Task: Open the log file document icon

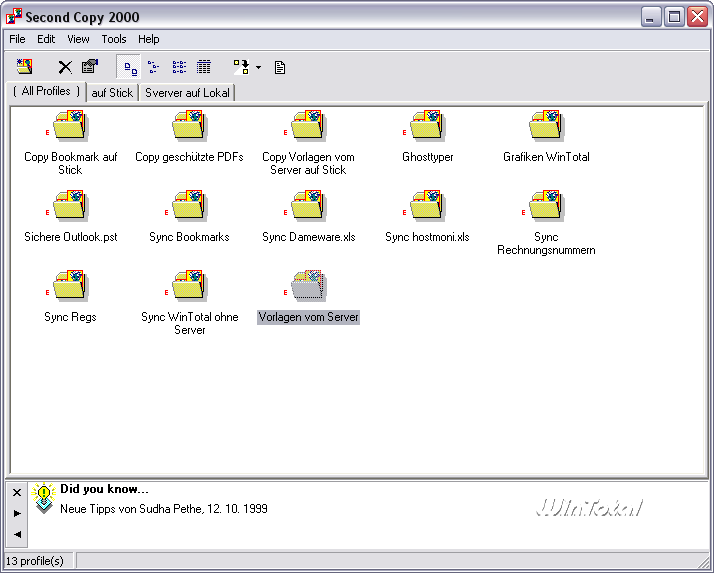Action: click(x=280, y=68)
